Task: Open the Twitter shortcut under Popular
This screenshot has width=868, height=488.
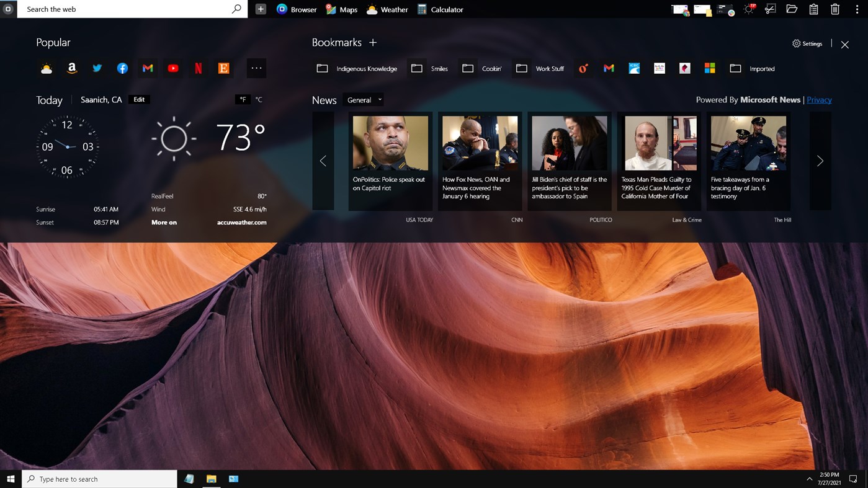Action: pos(97,68)
